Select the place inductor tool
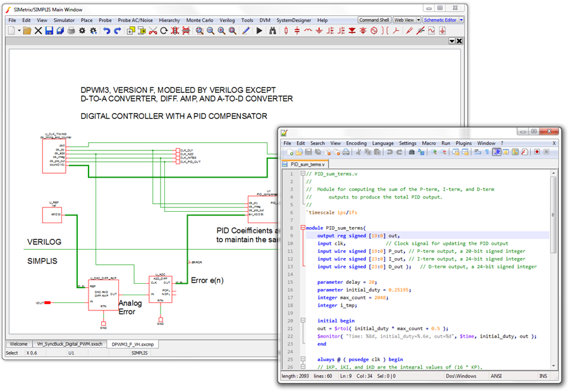Screen dimensions: 569x392 (308, 30)
